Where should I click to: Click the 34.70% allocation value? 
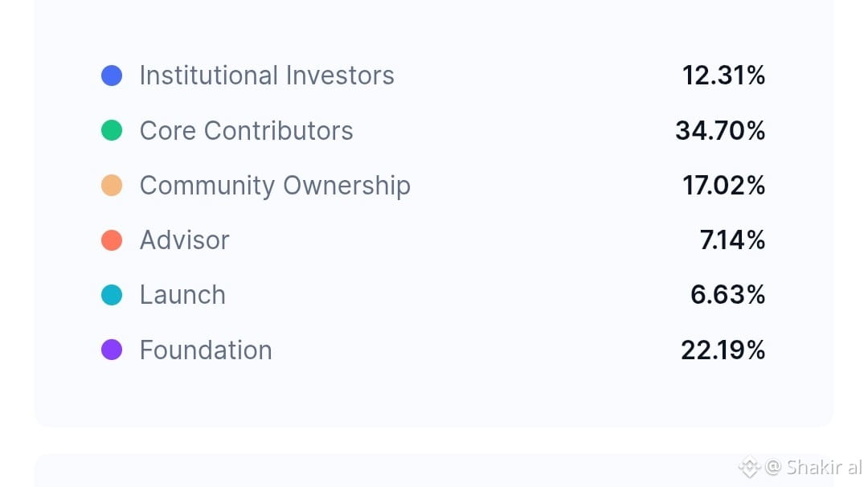720,130
